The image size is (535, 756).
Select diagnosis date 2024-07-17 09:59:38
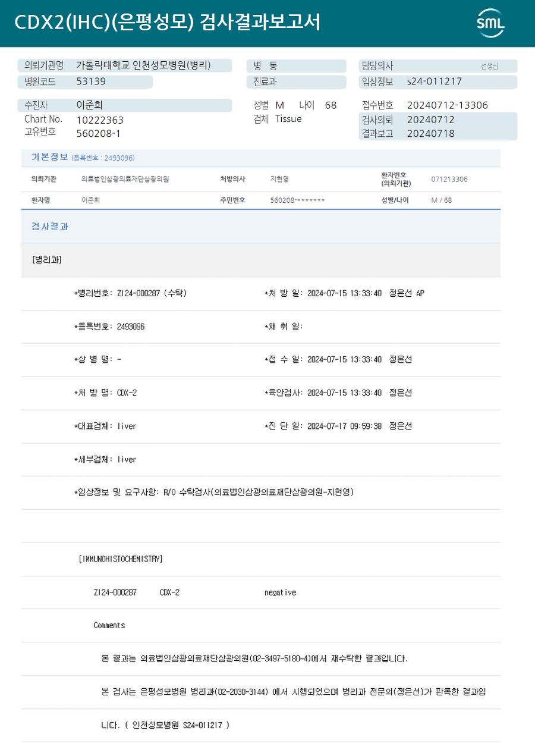(x=344, y=426)
